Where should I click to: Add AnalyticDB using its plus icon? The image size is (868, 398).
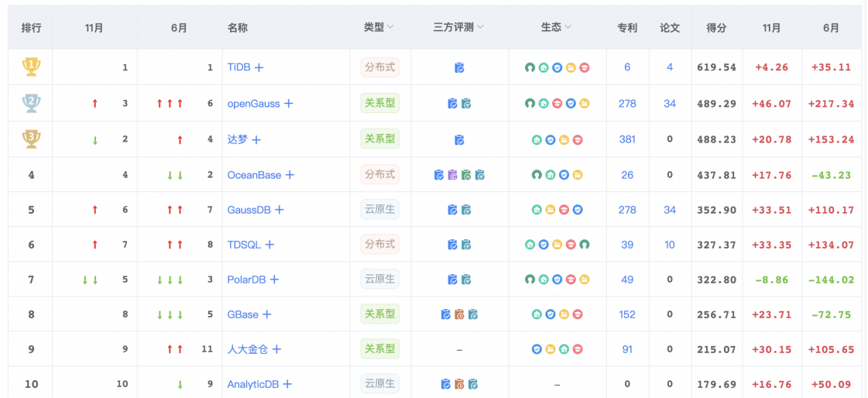(x=287, y=383)
